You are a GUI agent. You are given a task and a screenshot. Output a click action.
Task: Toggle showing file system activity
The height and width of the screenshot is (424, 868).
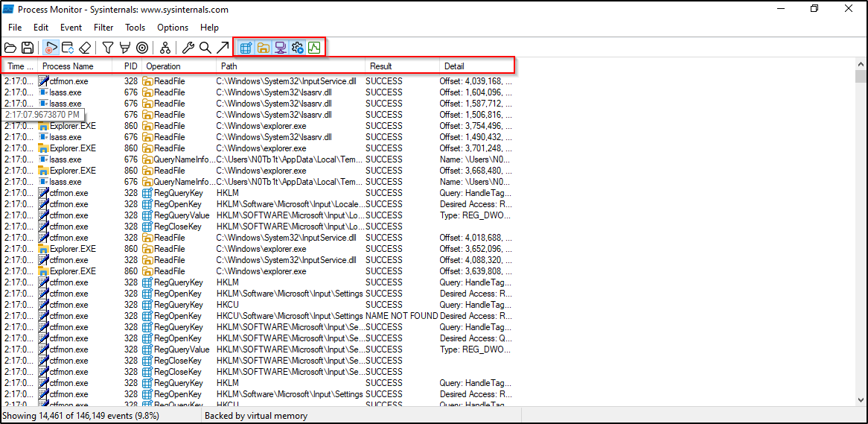263,48
